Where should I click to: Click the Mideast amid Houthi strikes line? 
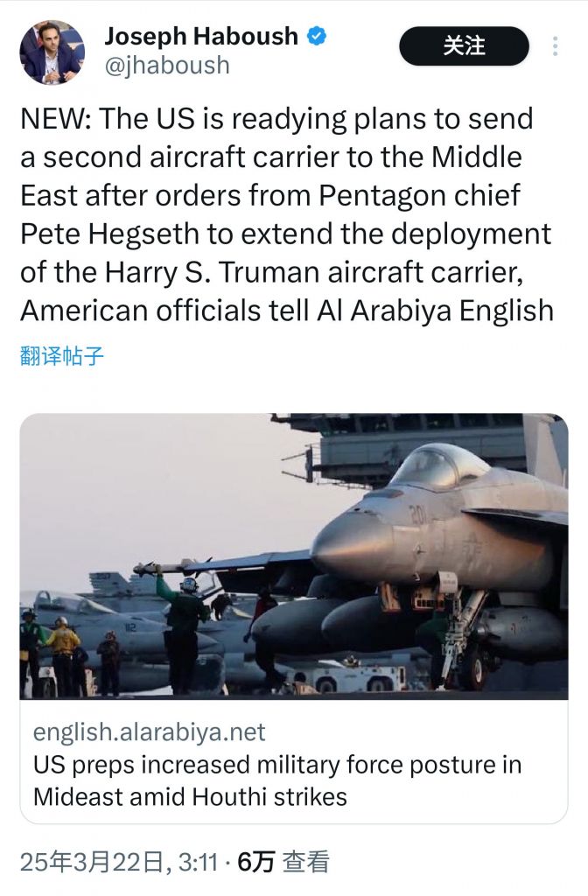coord(190,796)
